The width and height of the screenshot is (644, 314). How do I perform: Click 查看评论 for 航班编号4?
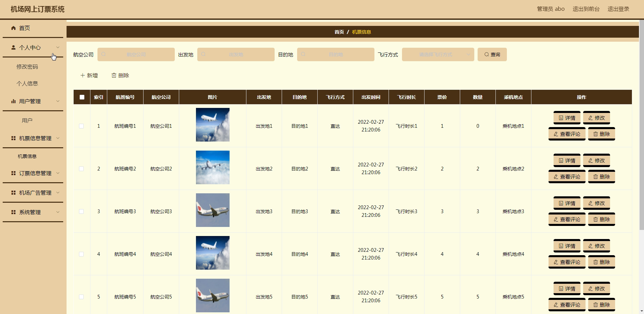pos(567,262)
